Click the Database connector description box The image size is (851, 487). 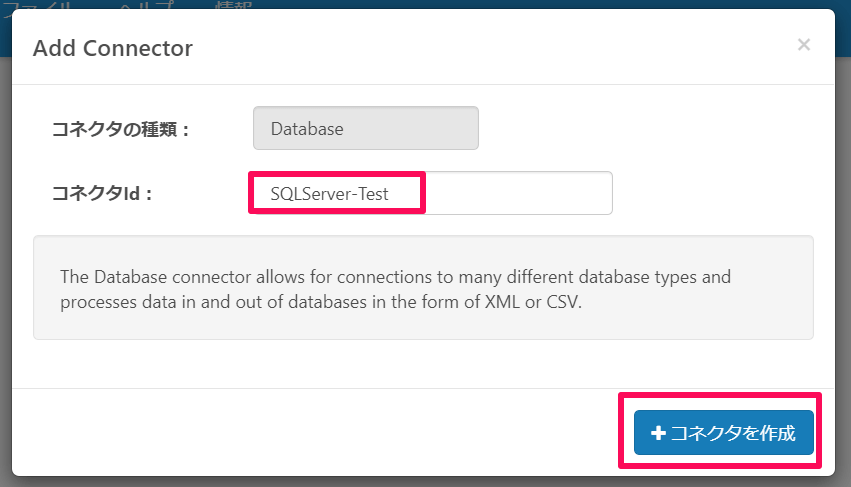pyautogui.click(x=423, y=288)
